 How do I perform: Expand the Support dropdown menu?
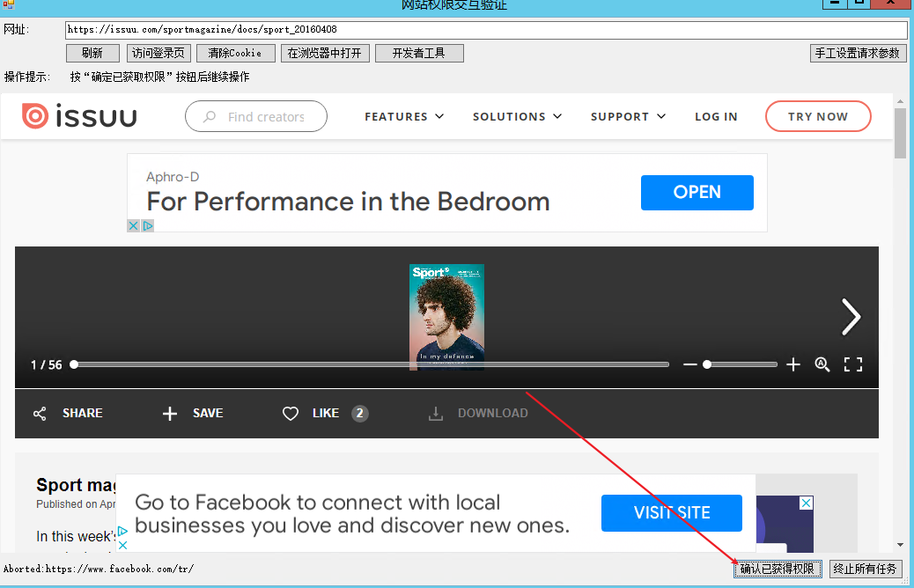[x=628, y=116]
